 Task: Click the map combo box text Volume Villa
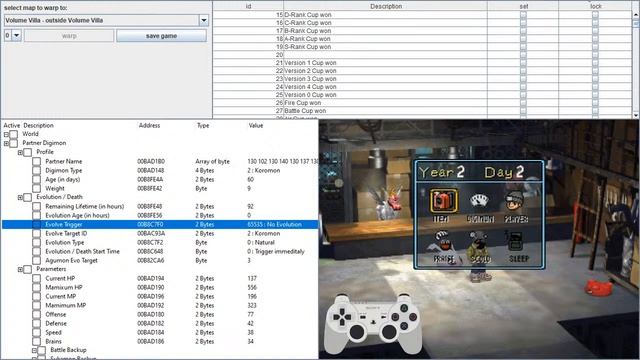pyautogui.click(x=101, y=20)
